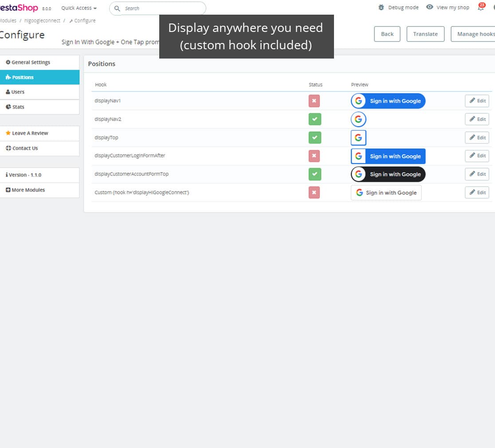This screenshot has width=495, height=448.
Task: Enable the Custom displayHiGoogleConnect hook status
Action: (x=314, y=192)
